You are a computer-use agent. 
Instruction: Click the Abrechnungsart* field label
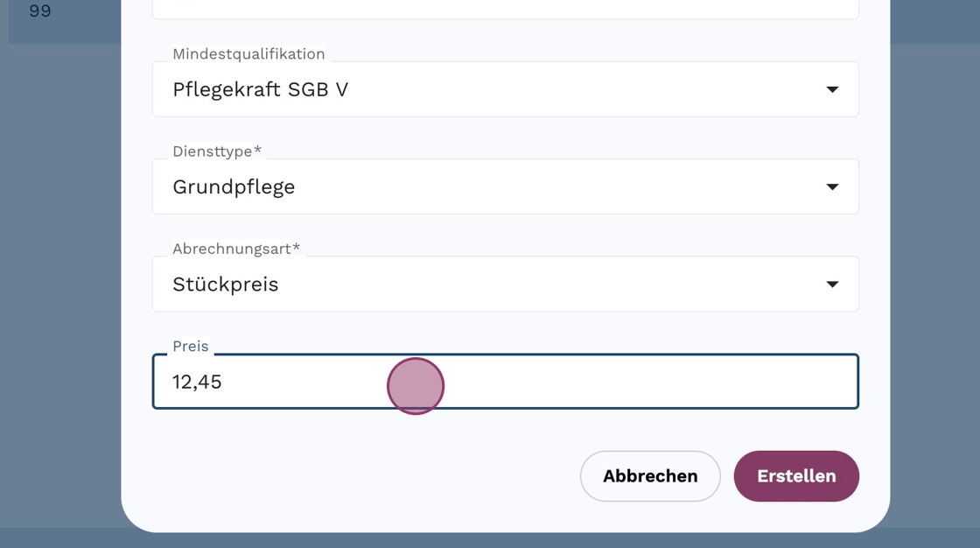[236, 249]
